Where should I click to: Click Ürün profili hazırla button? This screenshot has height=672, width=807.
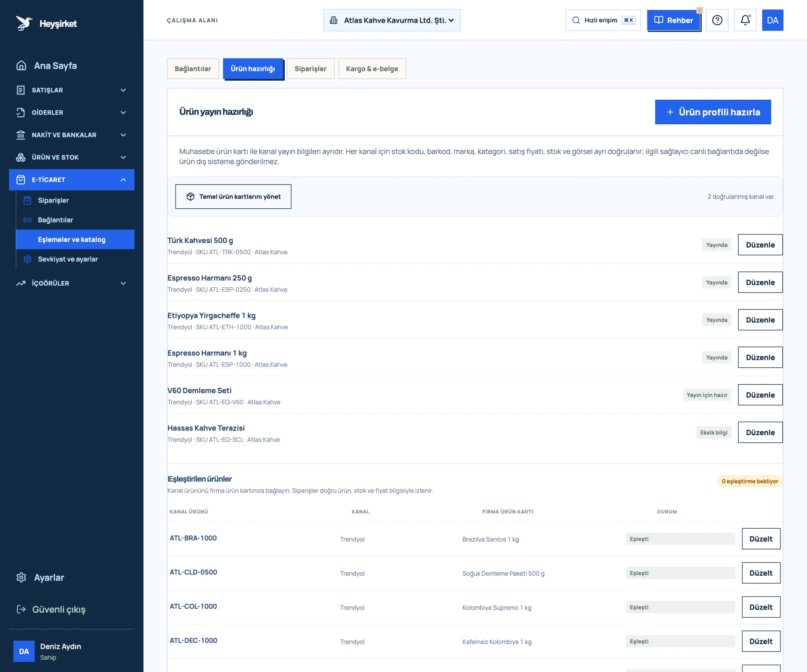[x=713, y=112]
